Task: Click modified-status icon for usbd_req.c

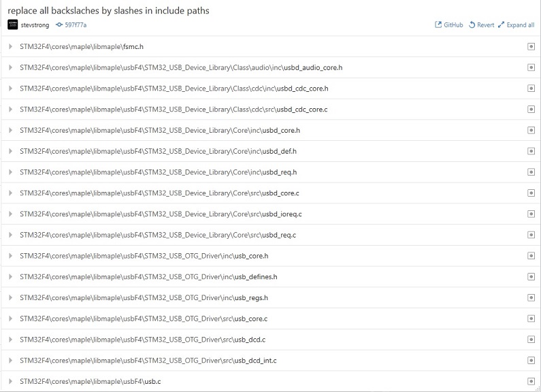Action: [531, 235]
